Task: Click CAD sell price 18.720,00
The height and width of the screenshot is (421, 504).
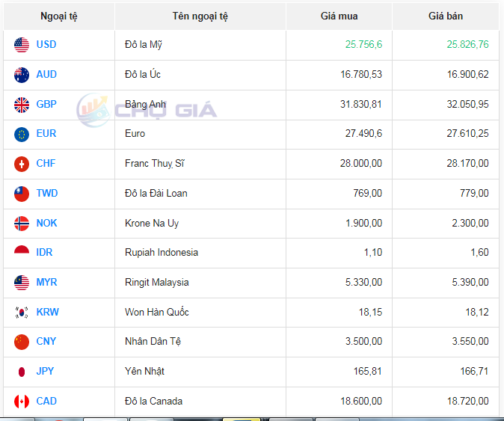Action: [467, 401]
